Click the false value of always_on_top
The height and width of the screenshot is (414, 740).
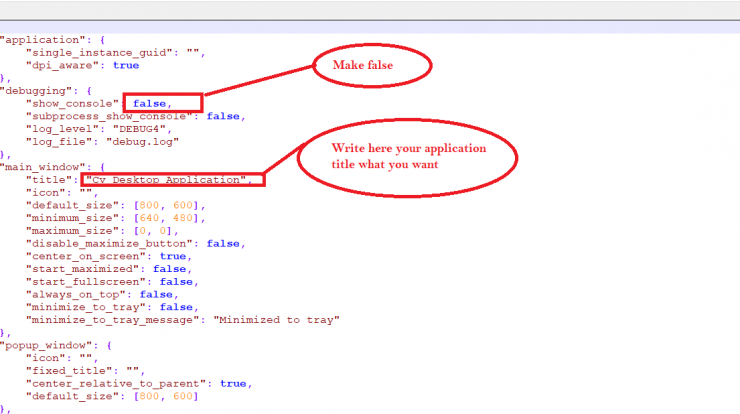coord(156,295)
